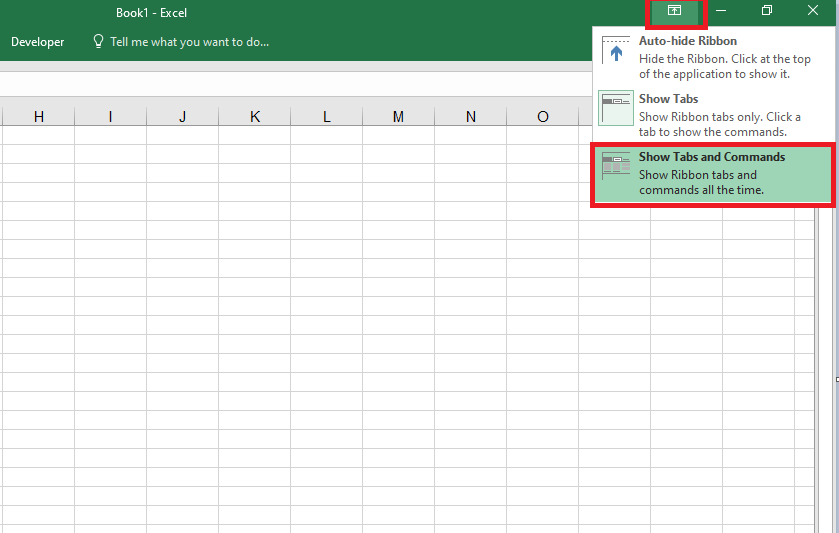Screen dimensions: 839x533
Task: Click the column L header
Action: (326, 117)
